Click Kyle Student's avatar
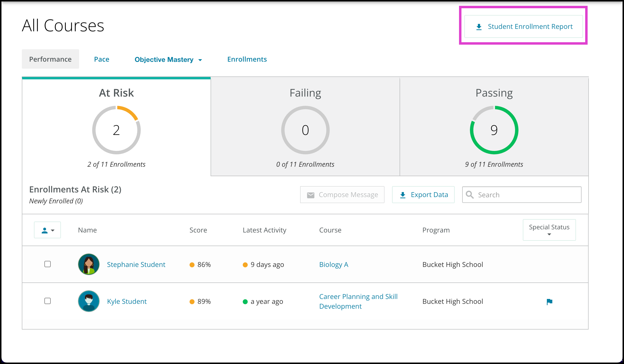 click(x=89, y=301)
